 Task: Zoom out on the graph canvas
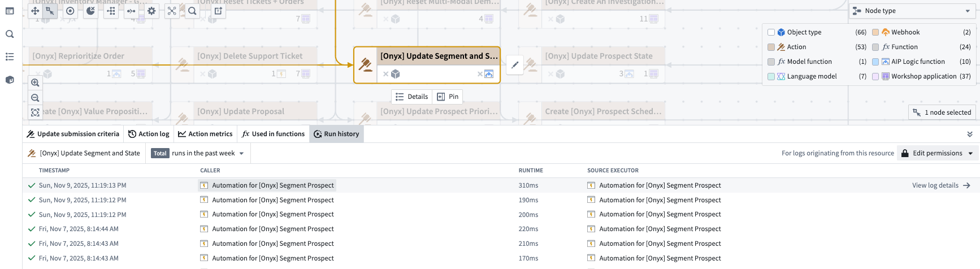pos(35,98)
